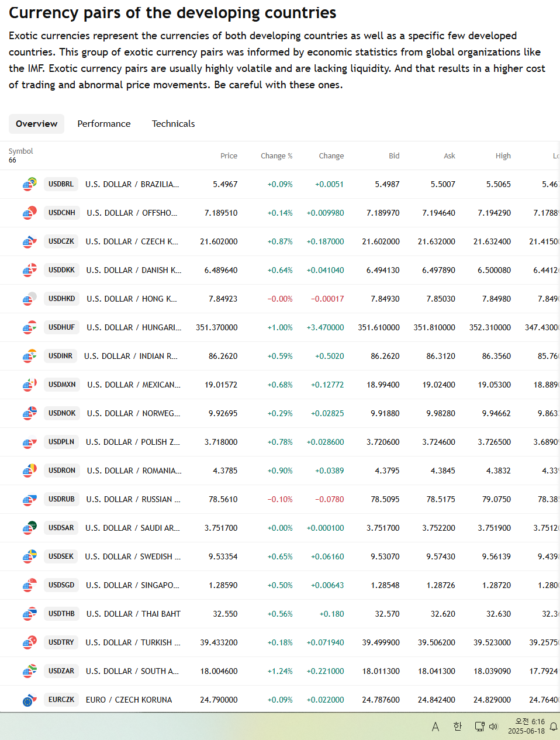Click the USDRON flag pair icon
This screenshot has width=560, height=740.
[x=30, y=471]
